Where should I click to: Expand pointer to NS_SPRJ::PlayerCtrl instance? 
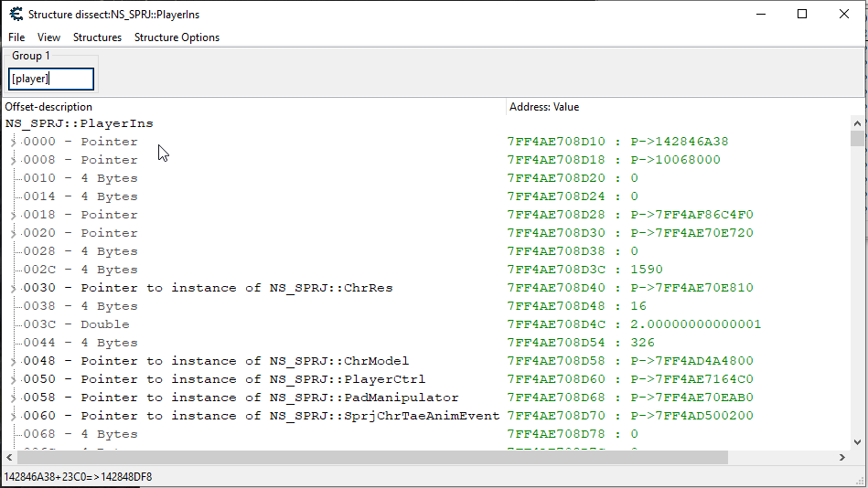point(13,379)
